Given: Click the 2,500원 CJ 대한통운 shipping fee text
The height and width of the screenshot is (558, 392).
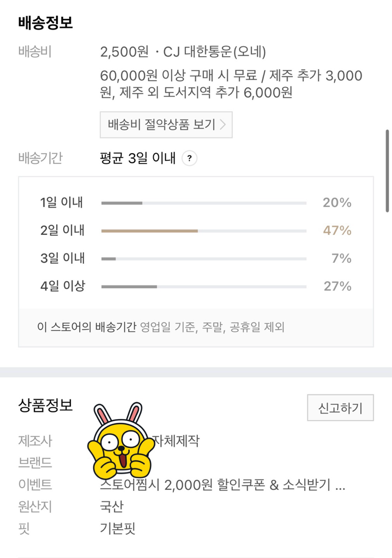Looking at the screenshot, I should click(183, 52).
